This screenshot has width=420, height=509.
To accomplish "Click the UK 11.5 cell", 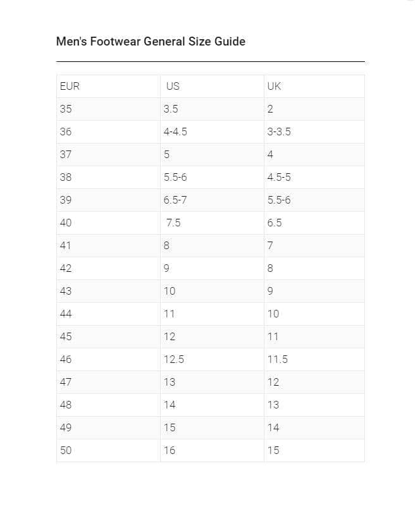I will pyautogui.click(x=278, y=359).
